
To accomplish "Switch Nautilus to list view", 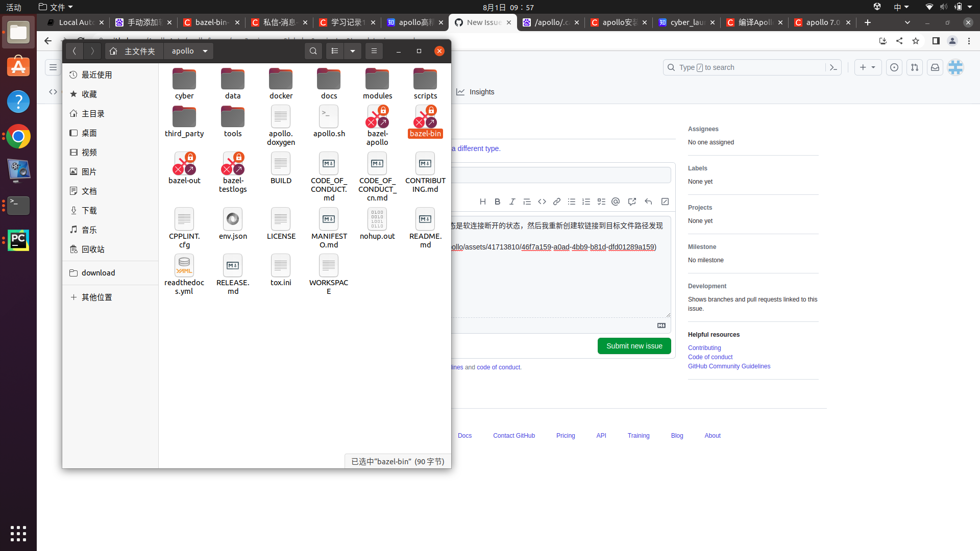I will [335, 51].
